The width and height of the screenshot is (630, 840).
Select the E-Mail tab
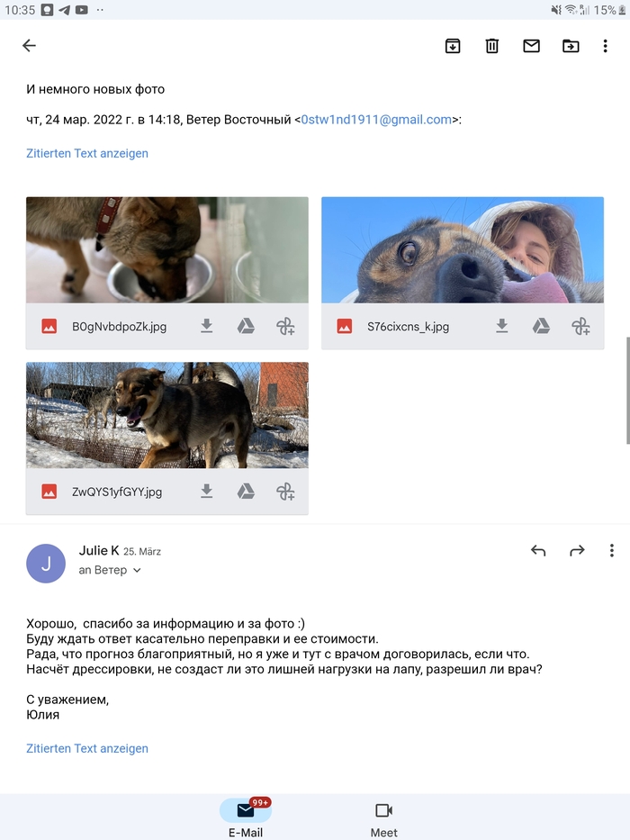click(x=246, y=818)
